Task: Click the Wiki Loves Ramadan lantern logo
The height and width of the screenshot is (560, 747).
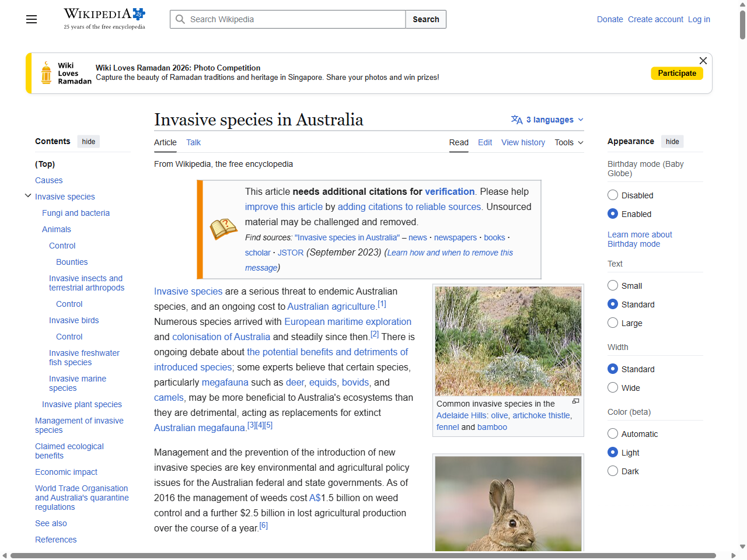Action: coord(46,73)
